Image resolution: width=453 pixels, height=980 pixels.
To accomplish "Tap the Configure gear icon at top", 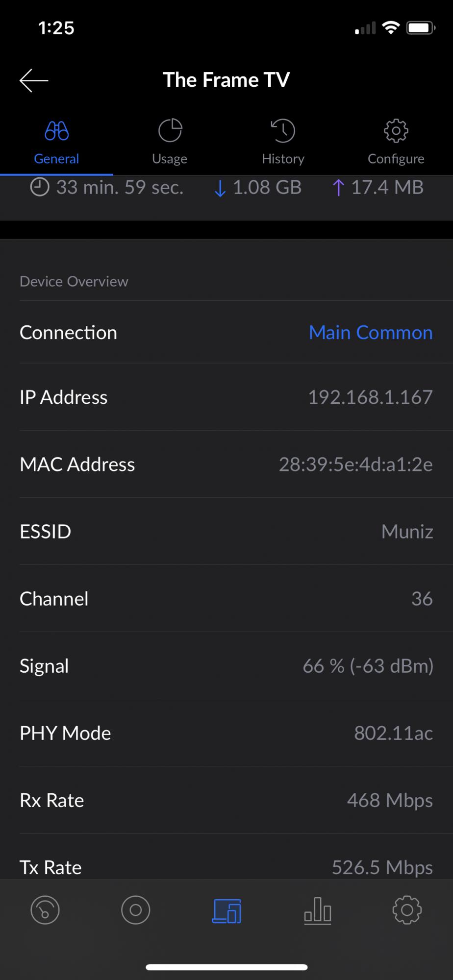I will click(x=396, y=131).
